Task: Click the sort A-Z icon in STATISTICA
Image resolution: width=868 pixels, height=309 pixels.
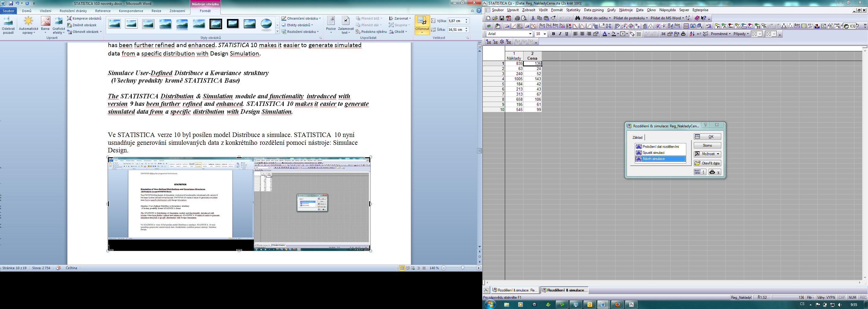Action: (692, 34)
